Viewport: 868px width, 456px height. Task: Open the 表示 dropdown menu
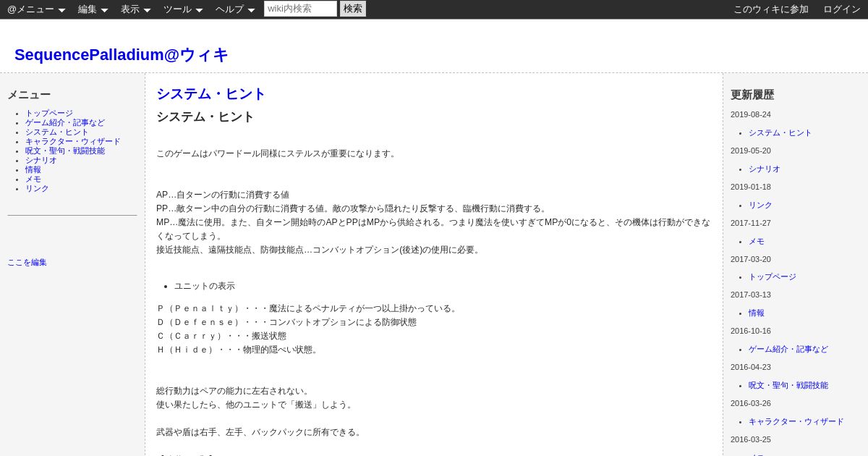135,9
